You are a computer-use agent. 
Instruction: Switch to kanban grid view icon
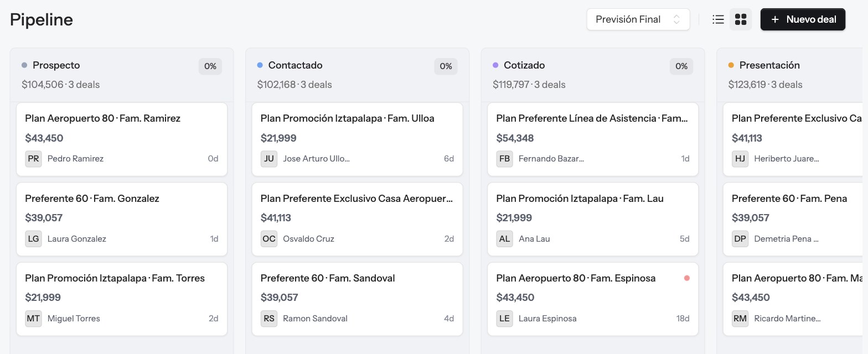click(741, 19)
